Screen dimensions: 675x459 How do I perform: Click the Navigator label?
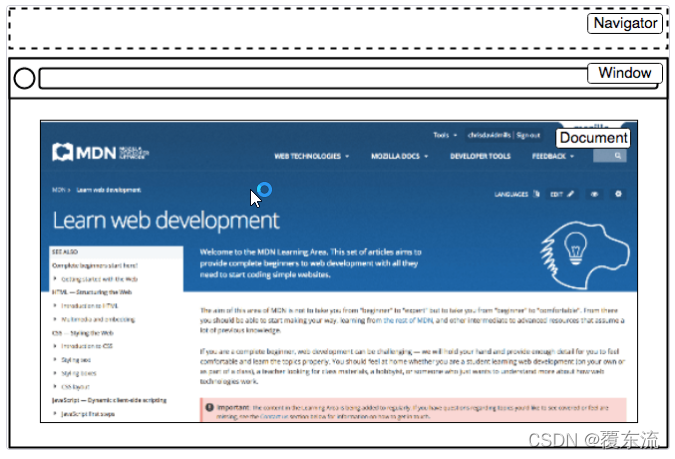click(625, 23)
